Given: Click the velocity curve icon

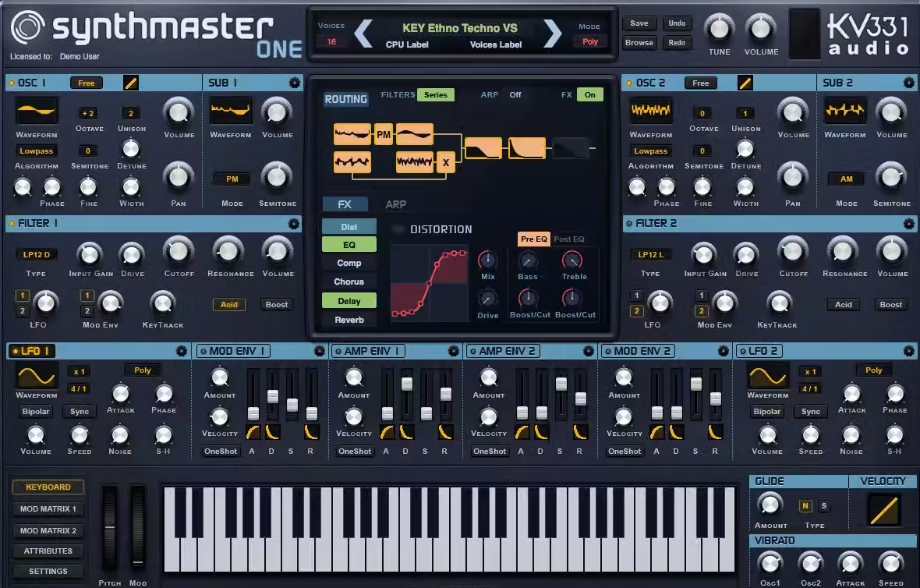Looking at the screenshot, I should click(x=883, y=511).
